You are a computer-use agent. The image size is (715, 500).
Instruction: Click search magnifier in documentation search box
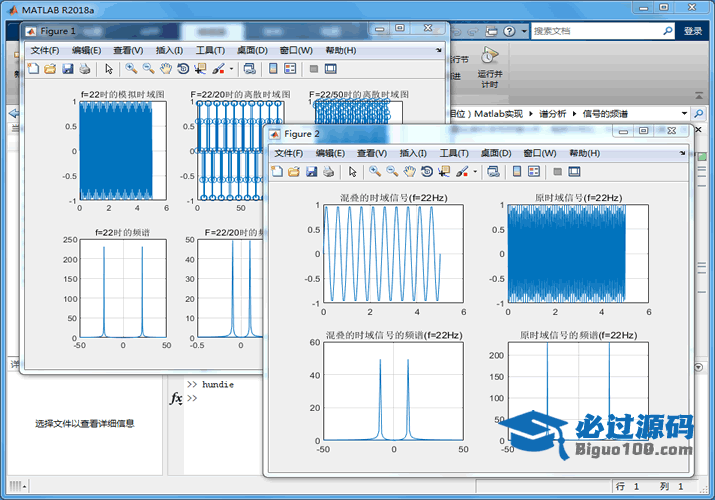(668, 31)
